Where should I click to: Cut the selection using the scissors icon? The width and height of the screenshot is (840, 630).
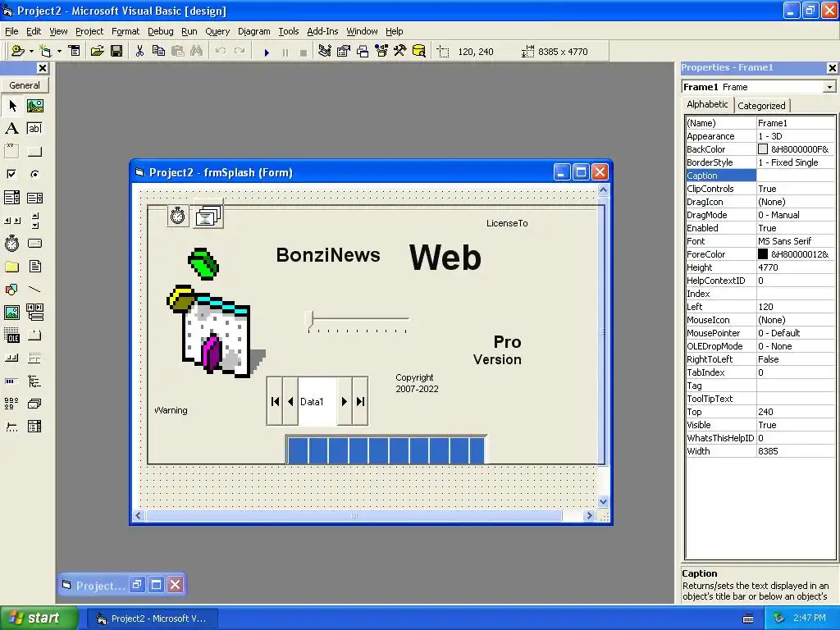pos(139,51)
